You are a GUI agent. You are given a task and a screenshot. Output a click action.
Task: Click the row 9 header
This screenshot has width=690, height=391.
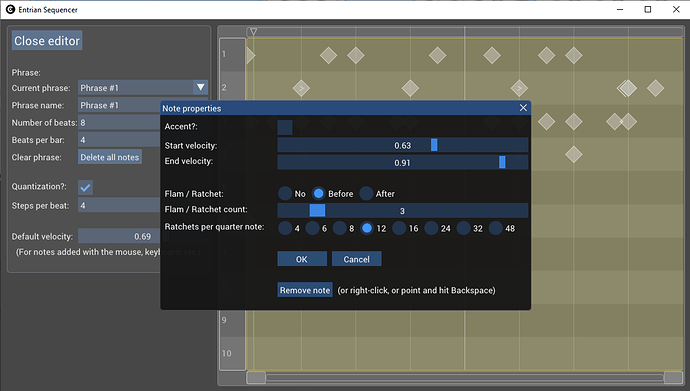[x=232, y=320]
